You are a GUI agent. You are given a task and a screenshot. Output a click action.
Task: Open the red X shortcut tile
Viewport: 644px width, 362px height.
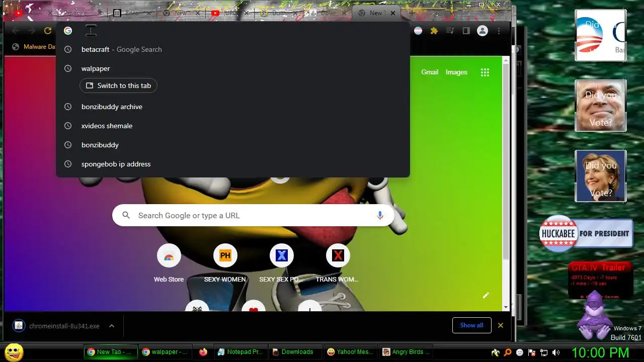click(x=338, y=263)
